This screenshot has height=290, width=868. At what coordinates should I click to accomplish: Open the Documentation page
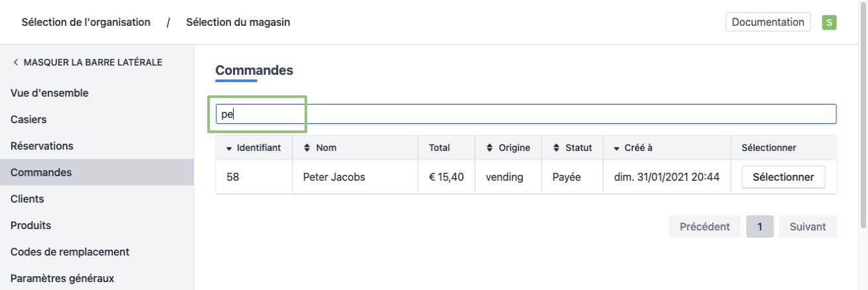pos(768,22)
